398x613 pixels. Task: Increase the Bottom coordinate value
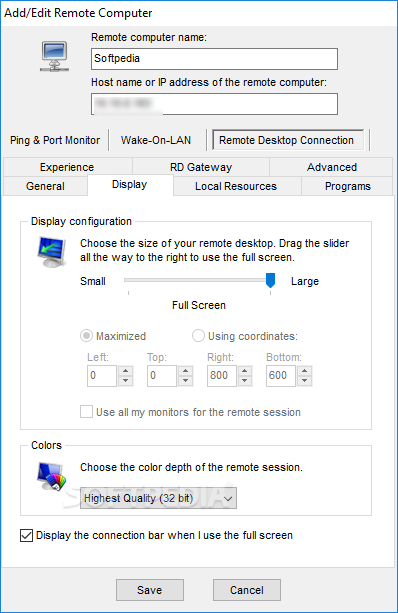pyautogui.click(x=304, y=371)
